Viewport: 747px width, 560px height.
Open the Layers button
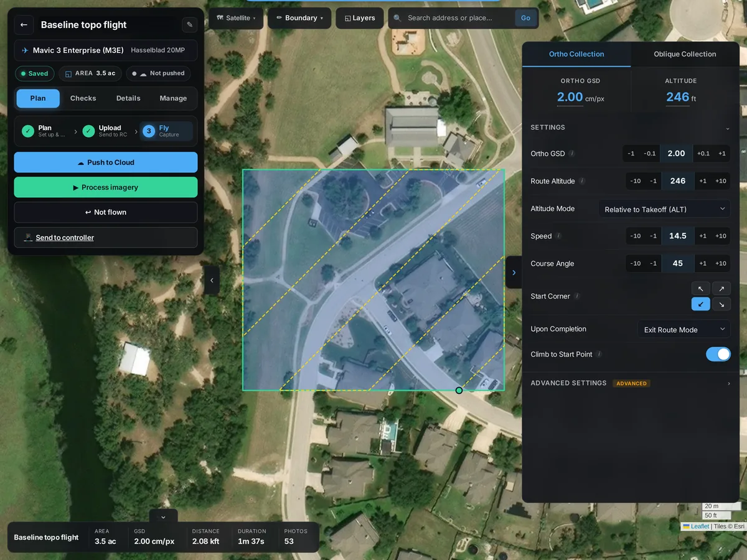pyautogui.click(x=360, y=18)
